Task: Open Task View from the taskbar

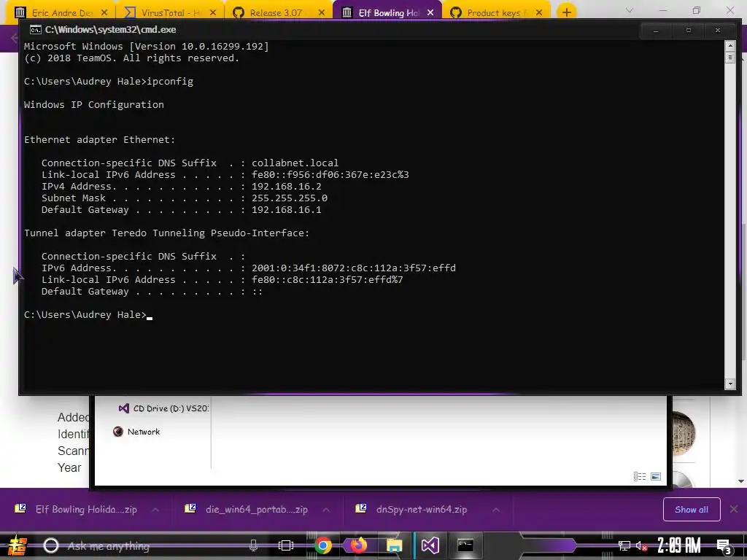Action: [286, 545]
